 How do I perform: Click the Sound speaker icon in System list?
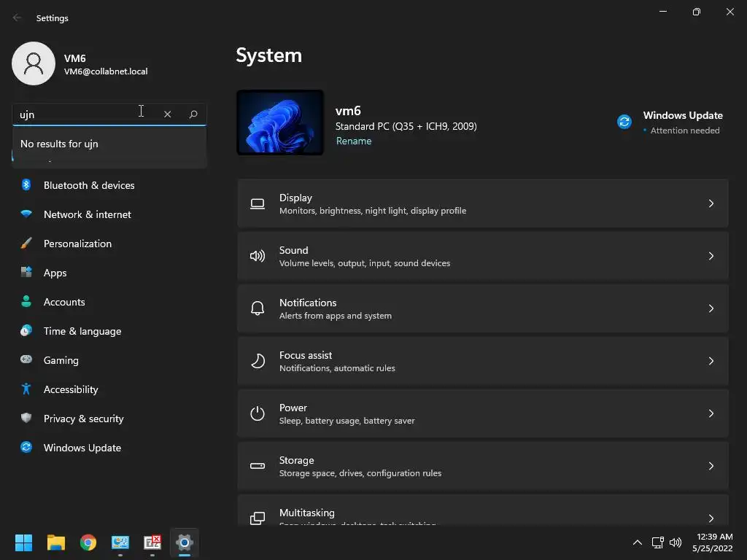click(258, 256)
